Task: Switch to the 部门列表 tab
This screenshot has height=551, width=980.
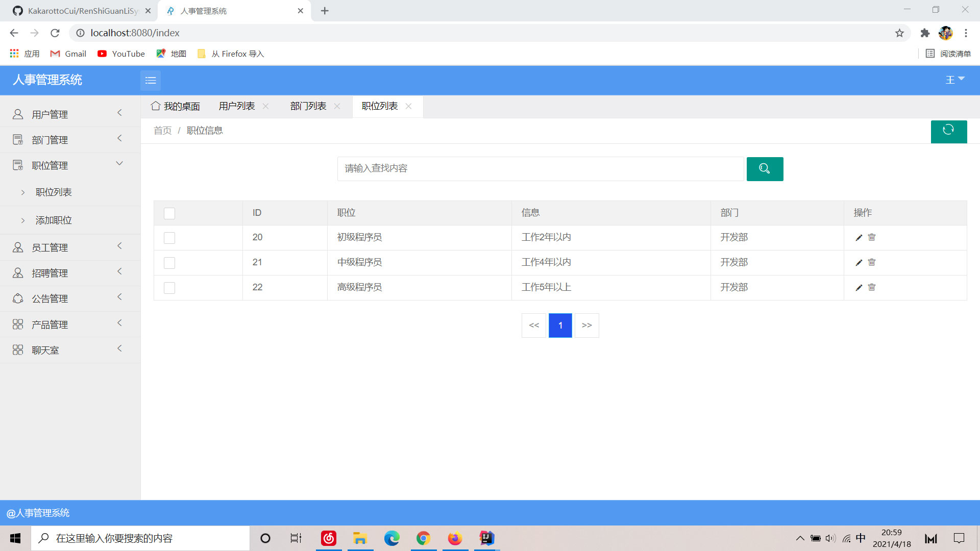Action: pyautogui.click(x=308, y=106)
